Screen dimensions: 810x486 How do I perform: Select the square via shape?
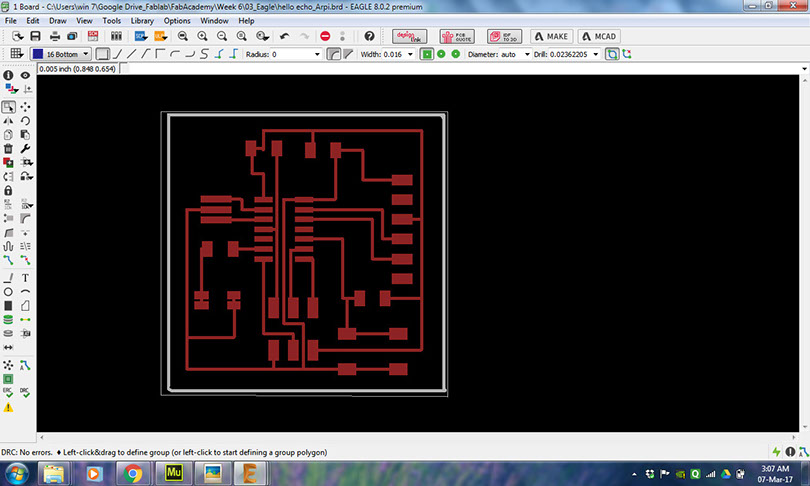(x=426, y=54)
